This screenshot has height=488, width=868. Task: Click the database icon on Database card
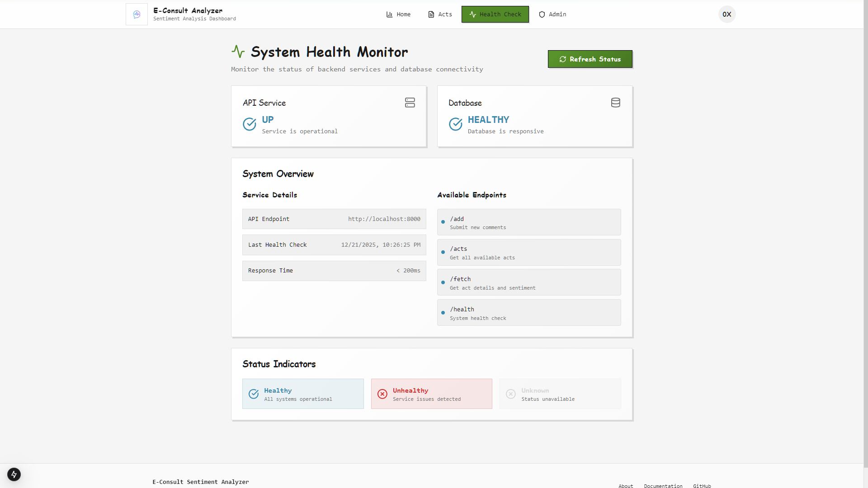pyautogui.click(x=616, y=103)
